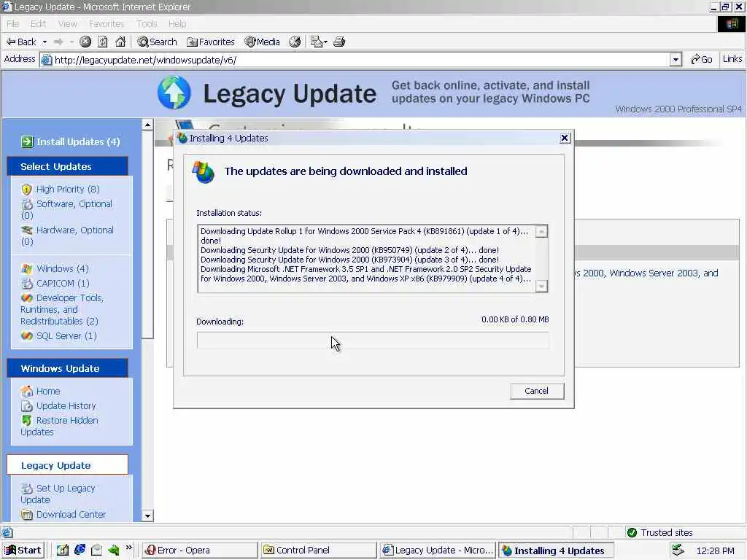This screenshot has height=560, width=747.
Task: Open the Help menu
Action: coord(177,24)
